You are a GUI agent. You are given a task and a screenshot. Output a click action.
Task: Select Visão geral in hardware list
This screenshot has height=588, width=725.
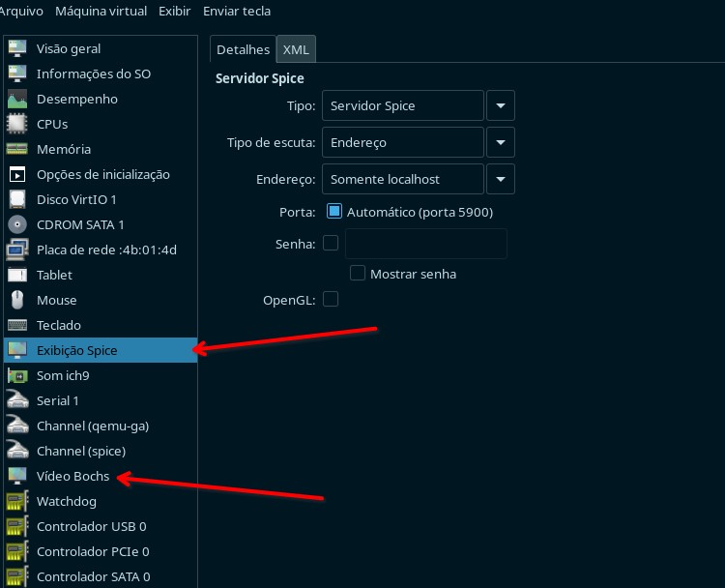101,48
